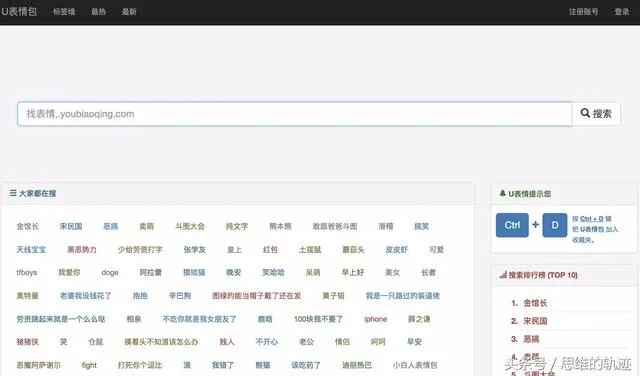Choose the 天线宝宝 tag

[x=31, y=249]
